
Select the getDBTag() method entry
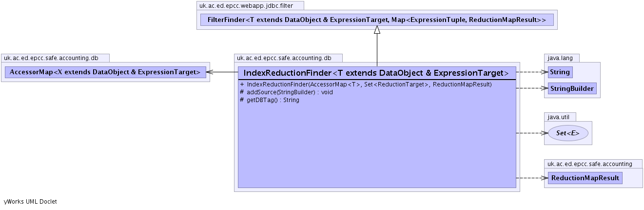(x=270, y=100)
